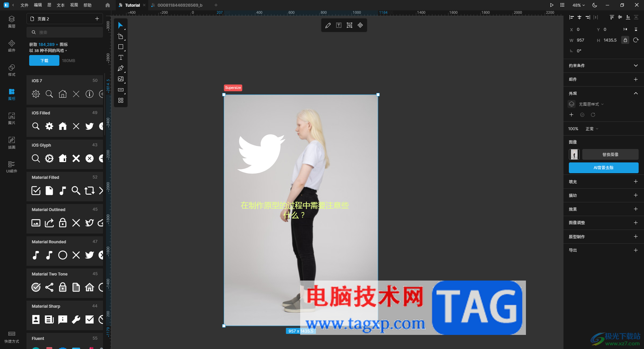The image size is (644, 349).
Task: Insert iOS Filled Twitter bird icon
Action: click(x=90, y=126)
